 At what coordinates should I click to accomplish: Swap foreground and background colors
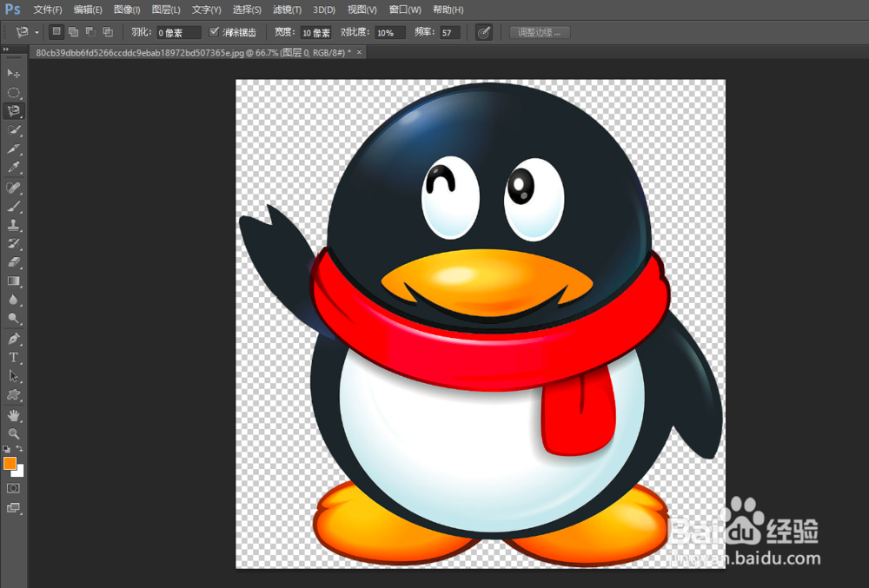coord(19,448)
